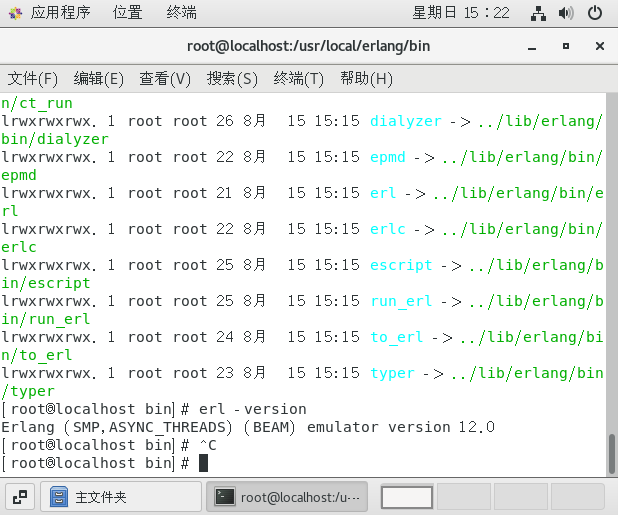Click the file cabinet icon for 主文件夹

click(59, 497)
